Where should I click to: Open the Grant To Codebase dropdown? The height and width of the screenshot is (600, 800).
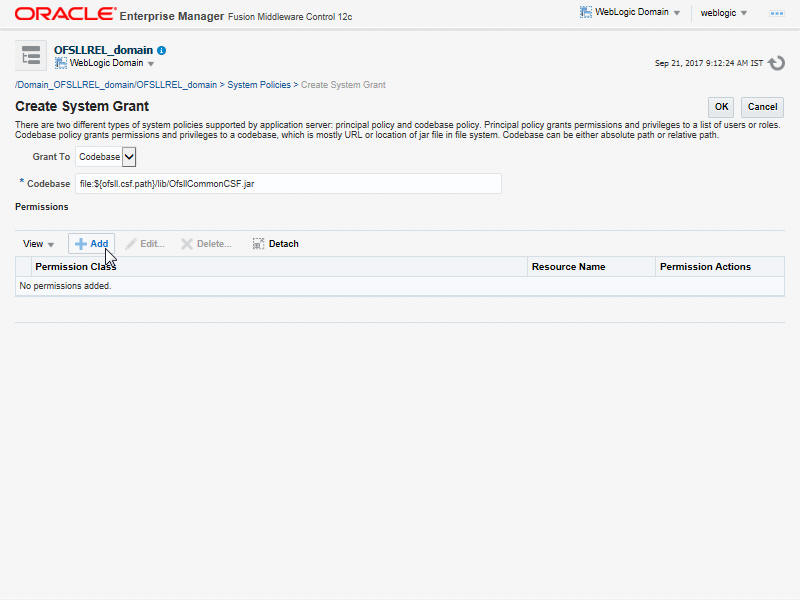click(x=106, y=157)
